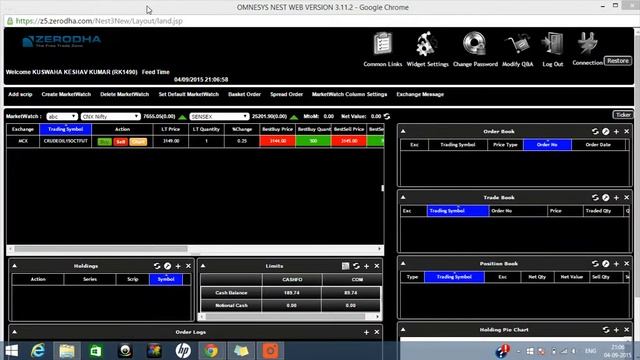Expand Order Logs with plus icon
The height and width of the screenshot is (360, 640).
tap(366, 332)
